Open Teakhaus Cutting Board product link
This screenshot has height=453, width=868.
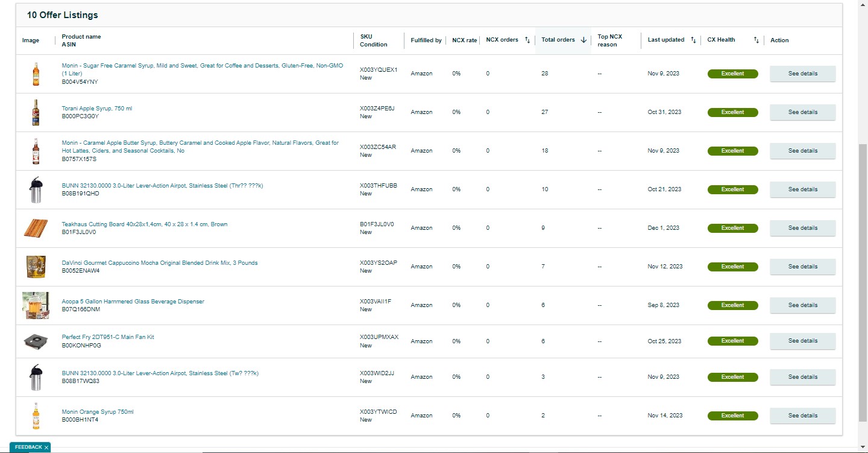click(145, 224)
